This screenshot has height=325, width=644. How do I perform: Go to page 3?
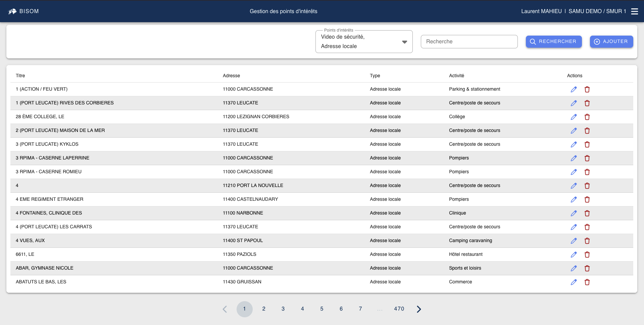coord(283,309)
